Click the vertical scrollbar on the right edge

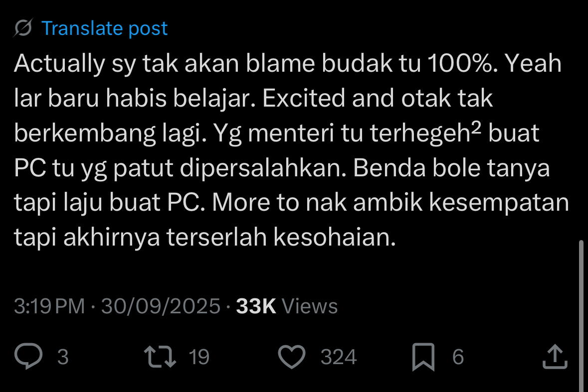click(x=581, y=314)
